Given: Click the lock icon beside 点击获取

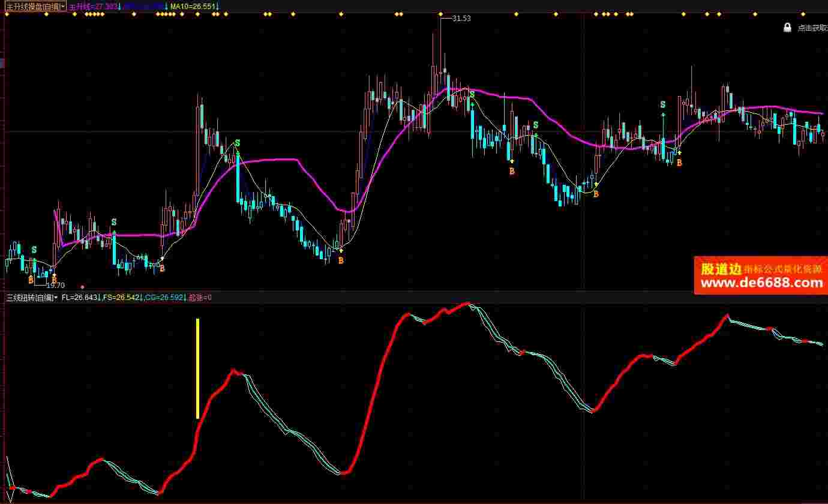Looking at the screenshot, I should [787, 28].
